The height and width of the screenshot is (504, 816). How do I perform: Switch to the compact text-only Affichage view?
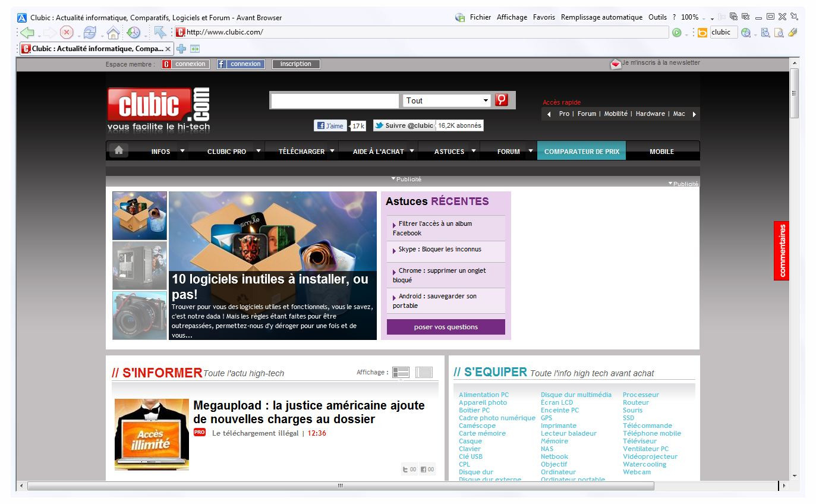tap(424, 372)
